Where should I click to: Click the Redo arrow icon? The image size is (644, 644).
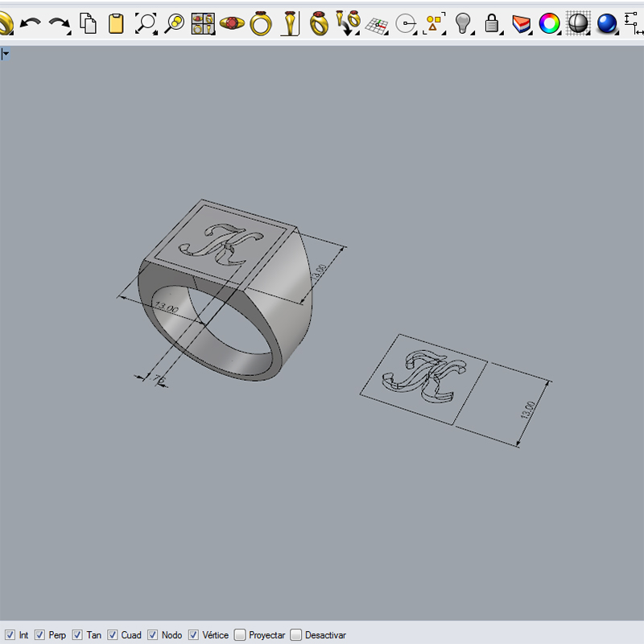tap(59, 24)
